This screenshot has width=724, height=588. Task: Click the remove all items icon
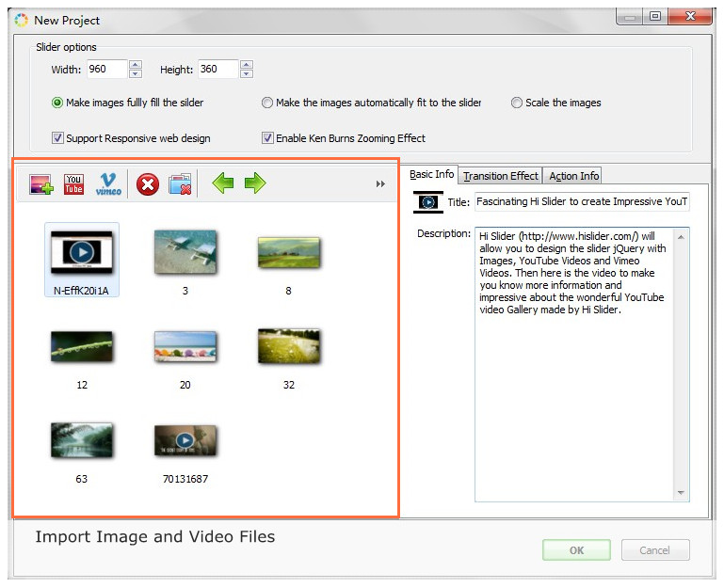coord(180,184)
